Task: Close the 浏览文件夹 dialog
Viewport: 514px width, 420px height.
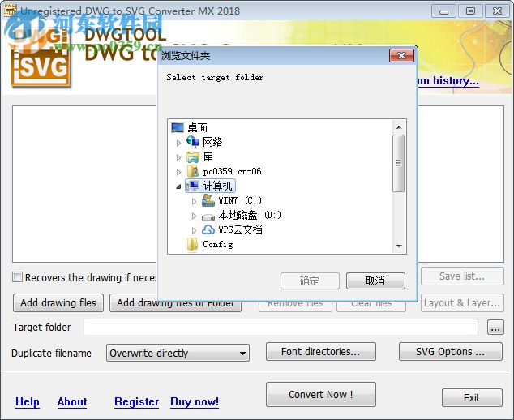Action: tap(401, 55)
